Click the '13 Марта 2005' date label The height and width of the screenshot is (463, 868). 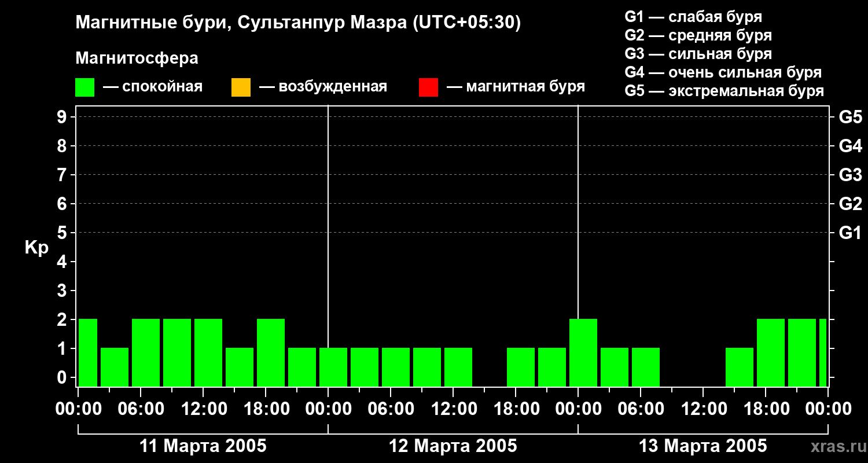[x=703, y=446]
